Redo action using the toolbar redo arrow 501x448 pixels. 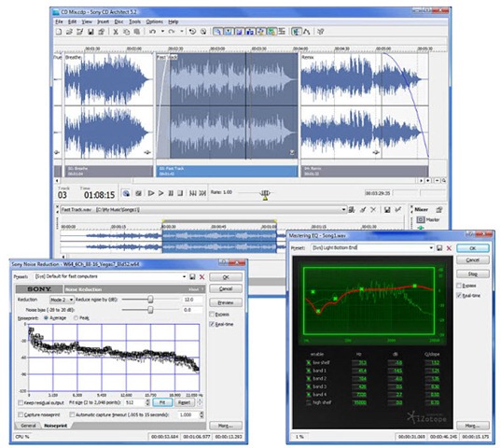point(172,32)
